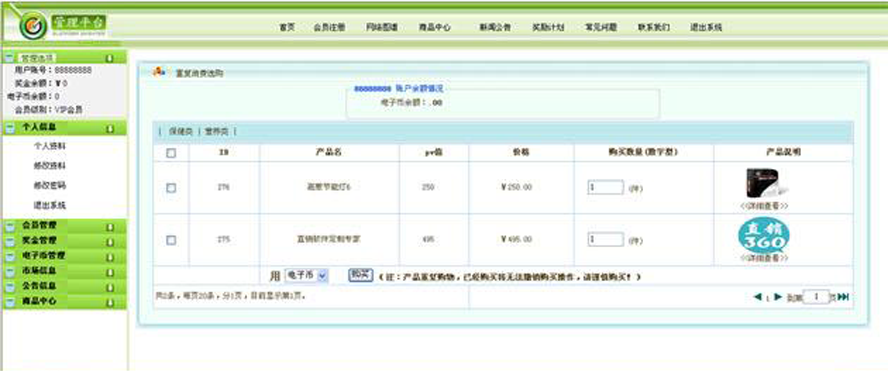Open 会员注册 in the top navigation
This screenshot has height=371, width=888.
coord(330,27)
